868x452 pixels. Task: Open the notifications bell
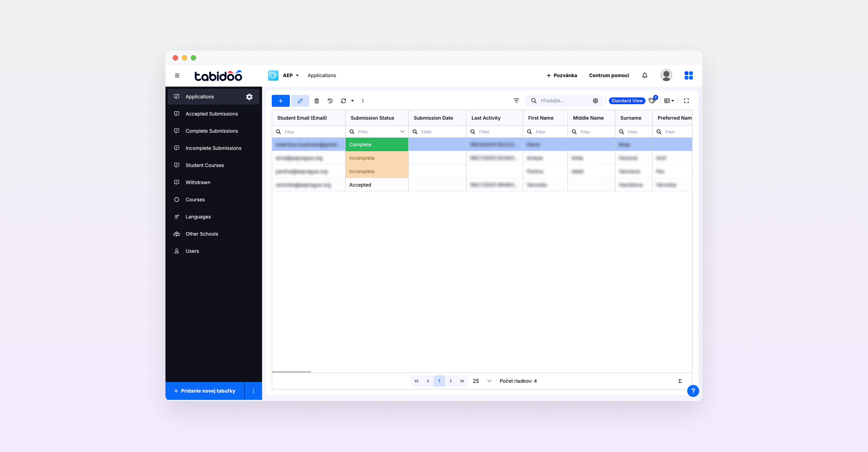tap(644, 75)
